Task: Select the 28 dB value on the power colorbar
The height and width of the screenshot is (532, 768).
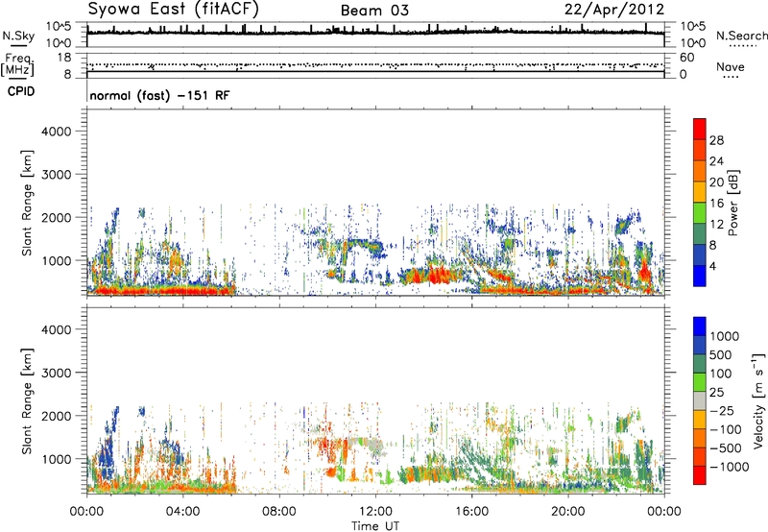Action: click(716, 140)
